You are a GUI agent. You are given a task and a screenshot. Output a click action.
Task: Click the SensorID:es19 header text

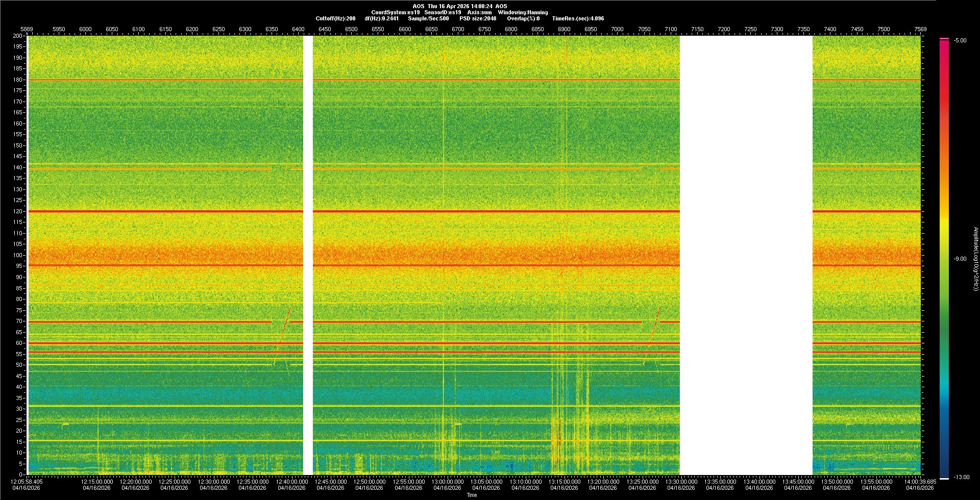click(443, 12)
